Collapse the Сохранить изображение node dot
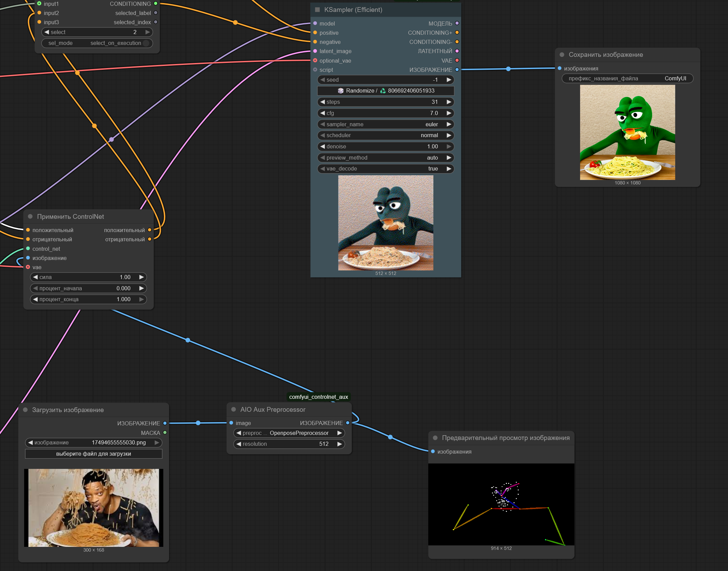Viewport: 728px width, 571px height. [x=562, y=55]
